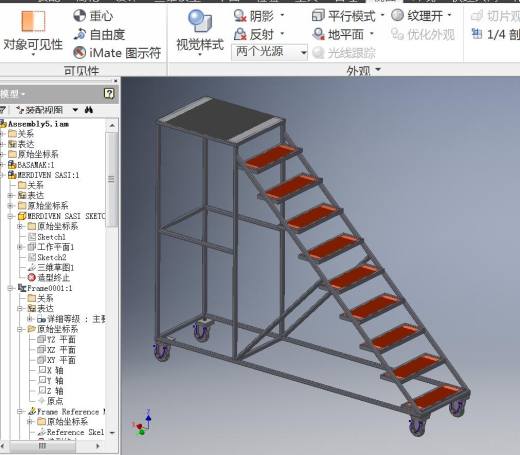Screen dimensions: 520x455
Task: Select the 原点 origin point
Action: [x=55, y=401]
